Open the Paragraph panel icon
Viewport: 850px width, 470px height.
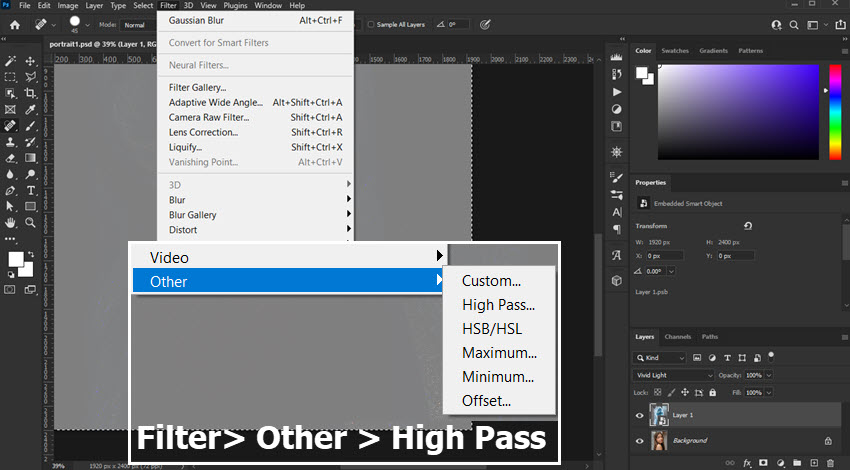pos(616,229)
